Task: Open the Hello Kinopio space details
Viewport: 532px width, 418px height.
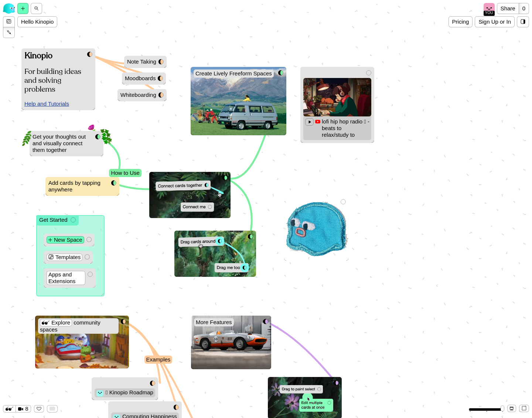Action: point(37,22)
